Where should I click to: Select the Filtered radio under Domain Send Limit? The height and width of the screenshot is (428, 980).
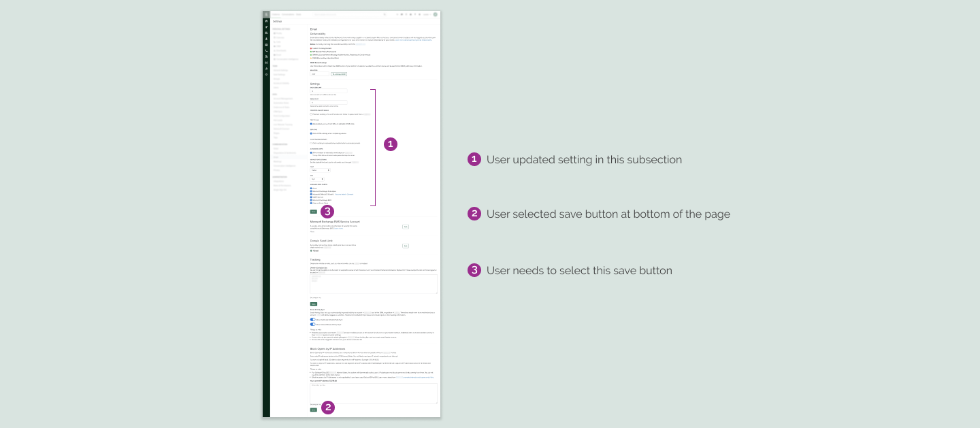click(311, 250)
